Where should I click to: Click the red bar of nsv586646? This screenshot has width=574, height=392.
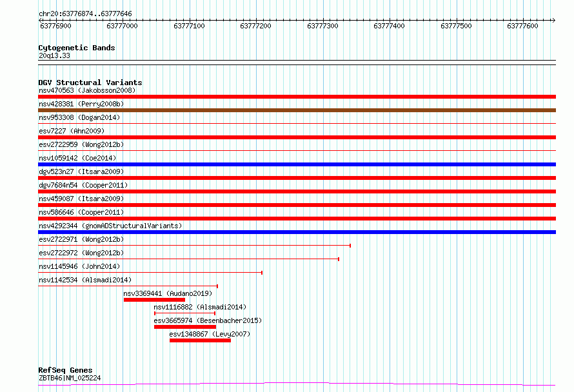pos(297,219)
